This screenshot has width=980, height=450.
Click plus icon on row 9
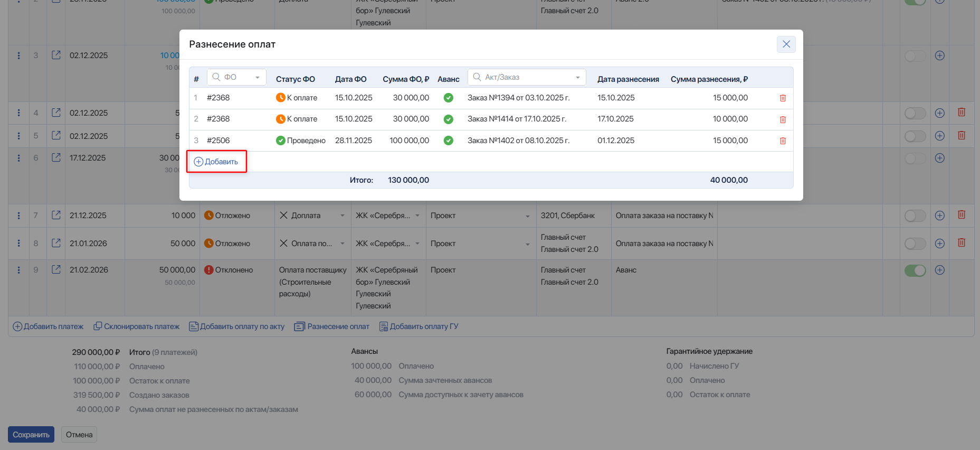click(939, 270)
